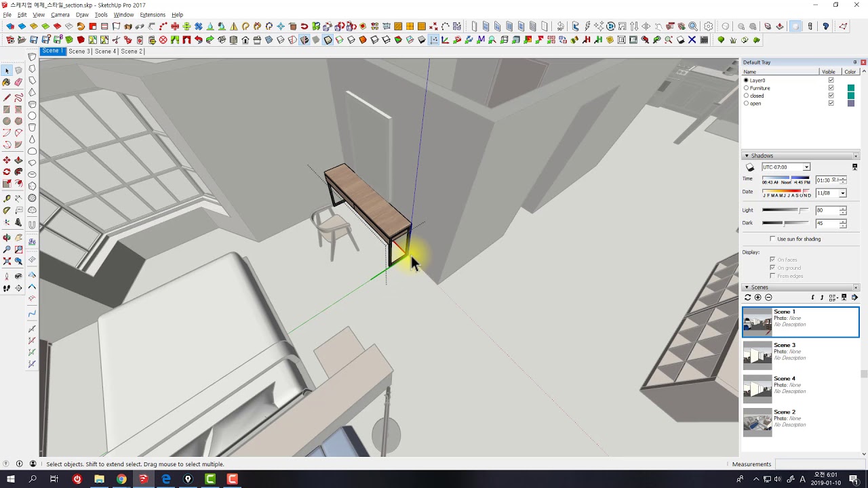Open the Draw menu

coord(82,15)
